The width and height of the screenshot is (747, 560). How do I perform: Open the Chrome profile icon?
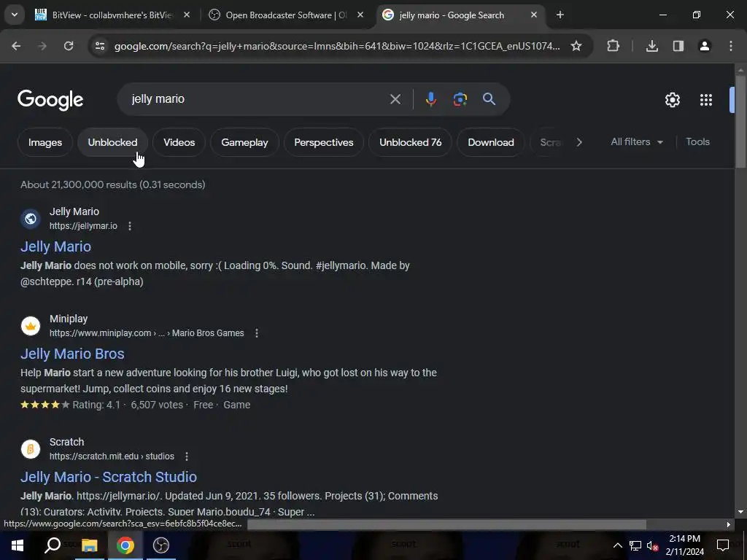(705, 46)
